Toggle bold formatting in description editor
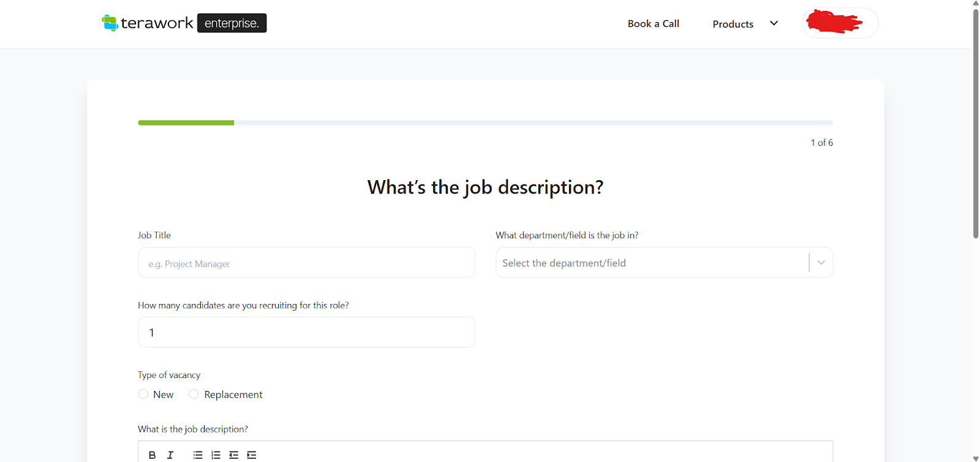 (152, 455)
